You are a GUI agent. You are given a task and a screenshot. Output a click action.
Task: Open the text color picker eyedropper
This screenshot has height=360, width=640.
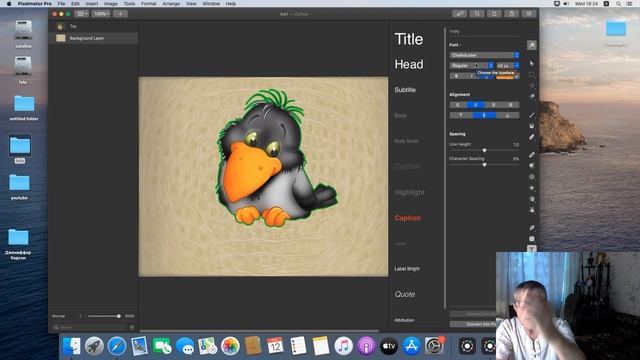(x=517, y=76)
